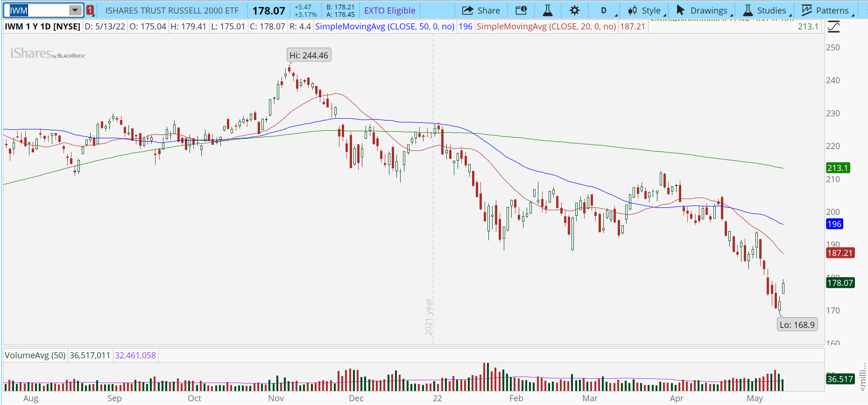This screenshot has height=405, width=868.
Task: Click the +5.47 net change value
Action: click(x=303, y=7)
